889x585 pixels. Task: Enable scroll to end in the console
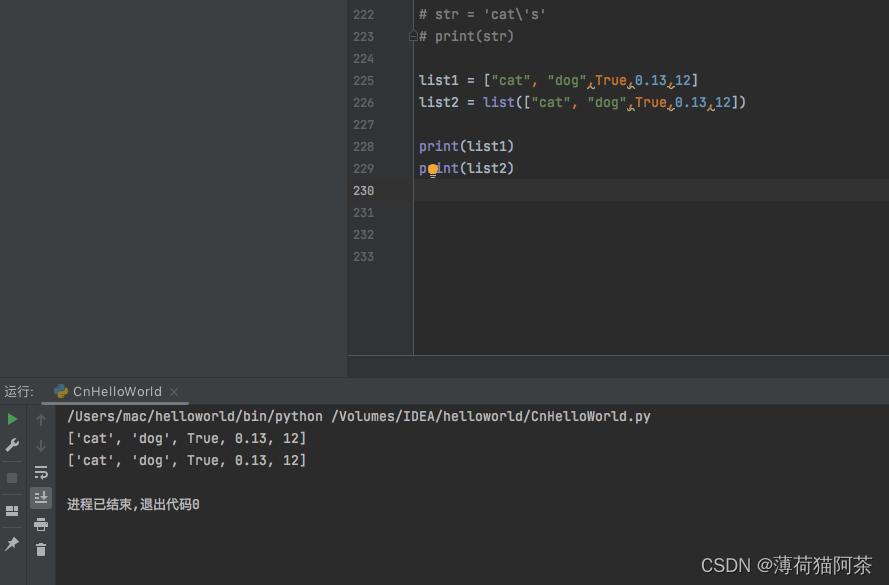[41, 497]
